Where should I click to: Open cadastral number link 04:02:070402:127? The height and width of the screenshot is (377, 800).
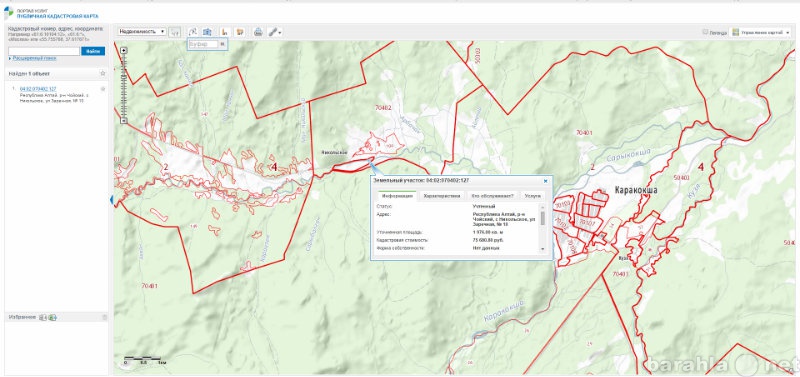point(38,89)
